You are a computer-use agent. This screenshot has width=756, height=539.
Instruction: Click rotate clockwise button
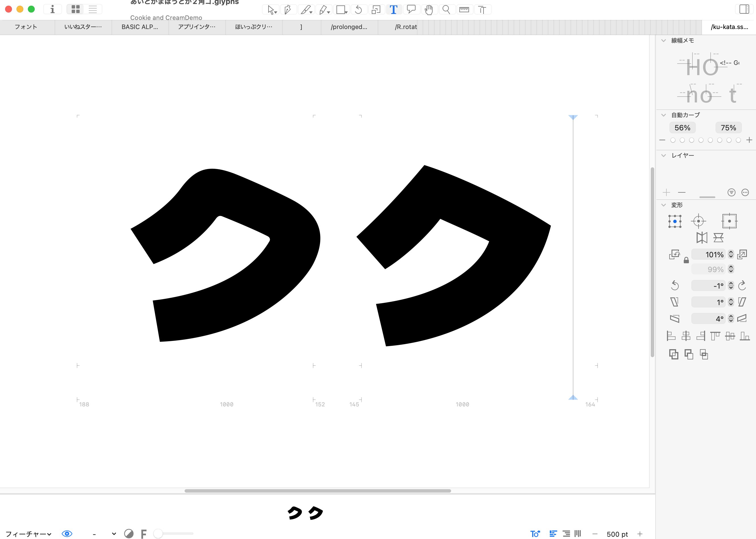point(742,285)
